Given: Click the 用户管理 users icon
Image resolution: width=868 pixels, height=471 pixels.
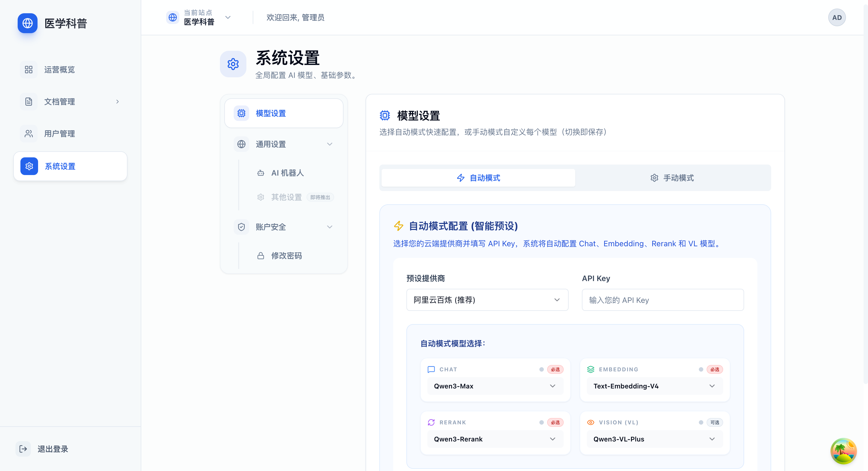Looking at the screenshot, I should coord(28,134).
